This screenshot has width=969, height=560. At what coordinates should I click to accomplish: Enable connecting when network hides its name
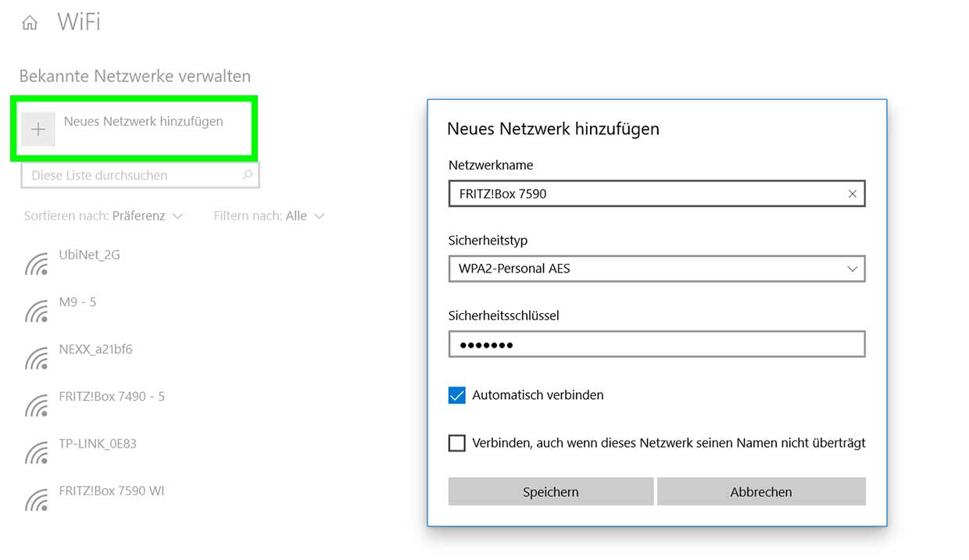457,443
